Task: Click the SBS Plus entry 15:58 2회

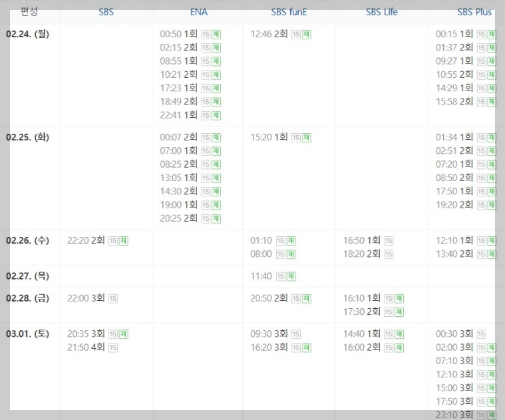Action: pyautogui.click(x=454, y=102)
